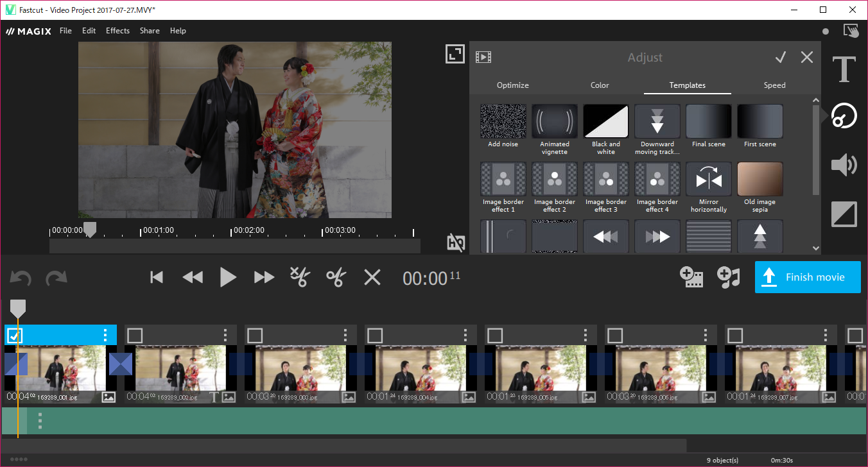Add music to the project

click(x=729, y=277)
